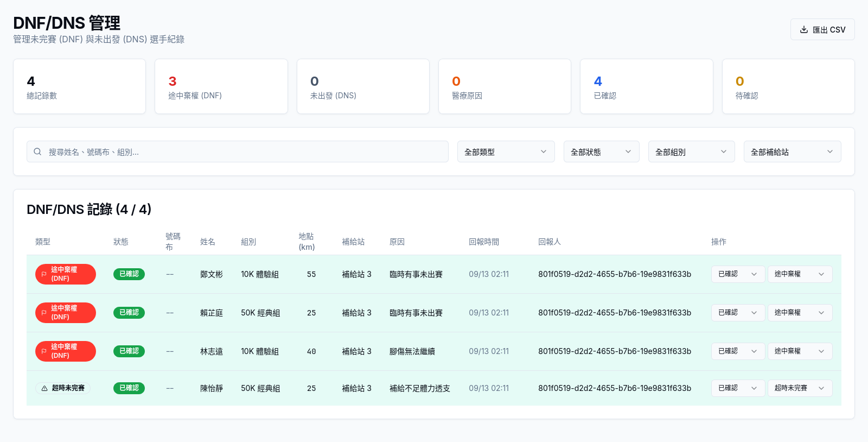Click reason 腳傷無法繼續

pyautogui.click(x=412, y=351)
